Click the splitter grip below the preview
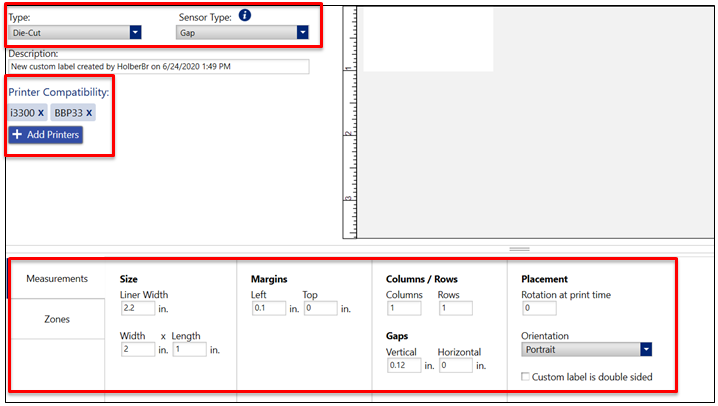The width and height of the screenshot is (718, 406). [519, 249]
